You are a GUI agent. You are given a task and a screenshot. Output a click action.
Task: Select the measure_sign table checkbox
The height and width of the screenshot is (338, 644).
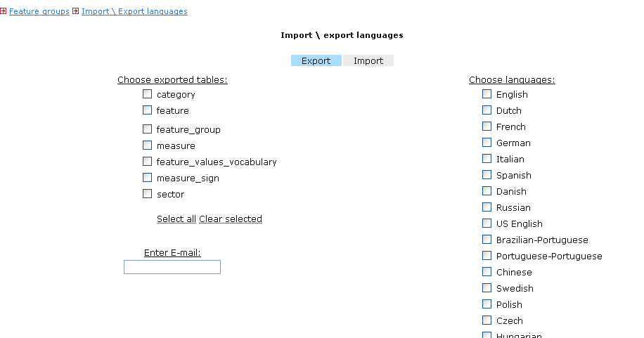pos(147,177)
